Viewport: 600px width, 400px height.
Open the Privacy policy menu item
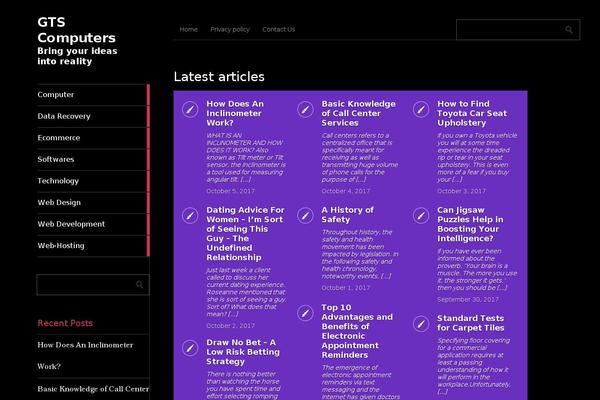coord(230,29)
